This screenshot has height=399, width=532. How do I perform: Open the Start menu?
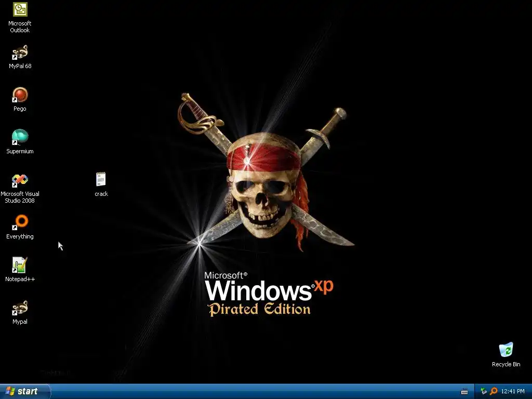tap(25, 391)
